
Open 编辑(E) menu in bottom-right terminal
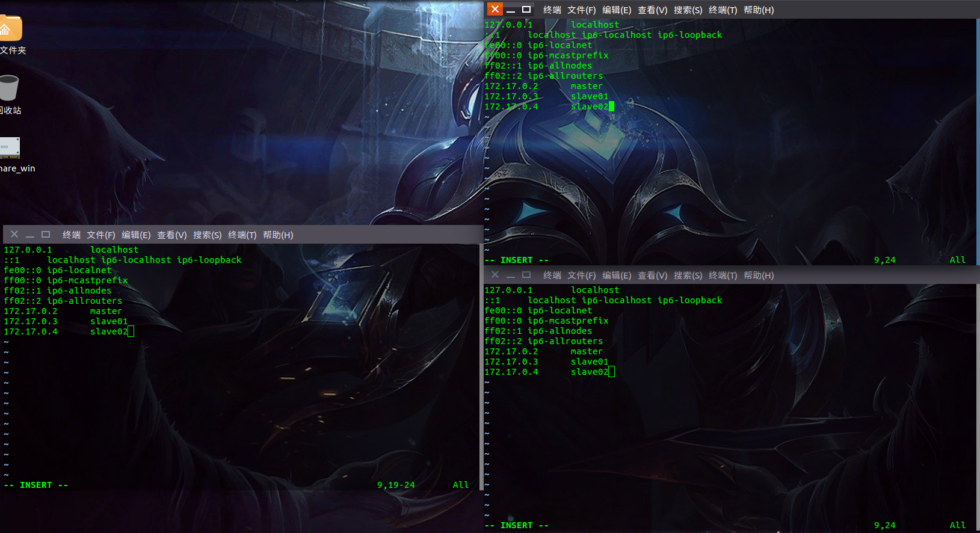click(617, 276)
